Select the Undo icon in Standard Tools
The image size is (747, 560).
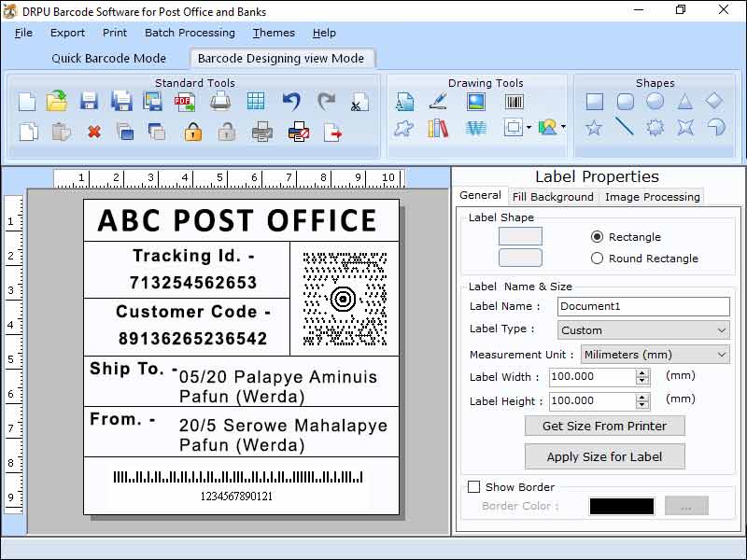tap(291, 99)
